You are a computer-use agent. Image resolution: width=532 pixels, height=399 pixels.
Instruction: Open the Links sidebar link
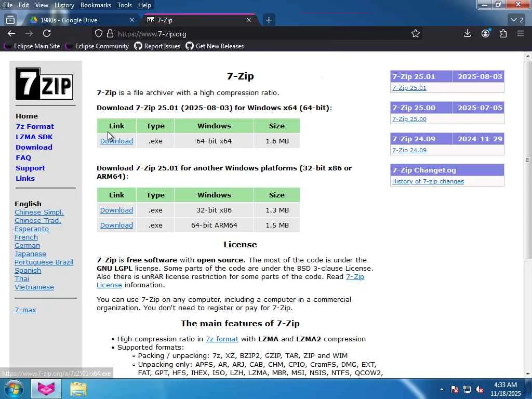[x=25, y=179]
